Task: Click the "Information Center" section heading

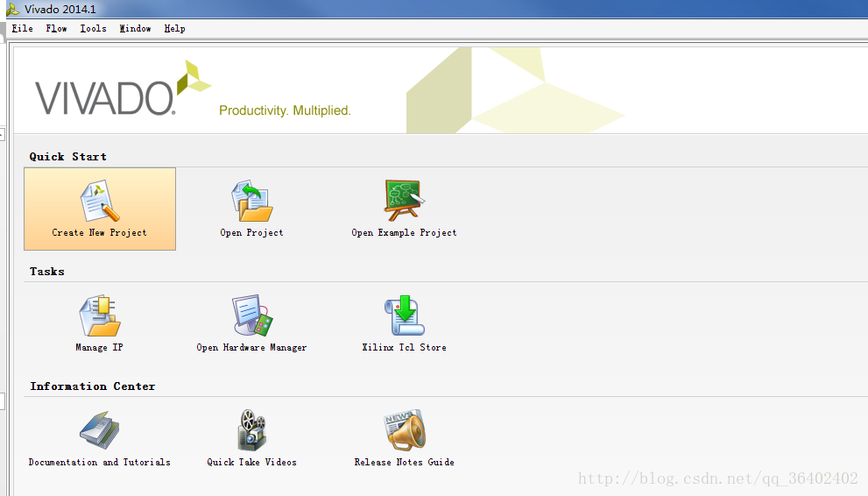Action: (x=93, y=386)
